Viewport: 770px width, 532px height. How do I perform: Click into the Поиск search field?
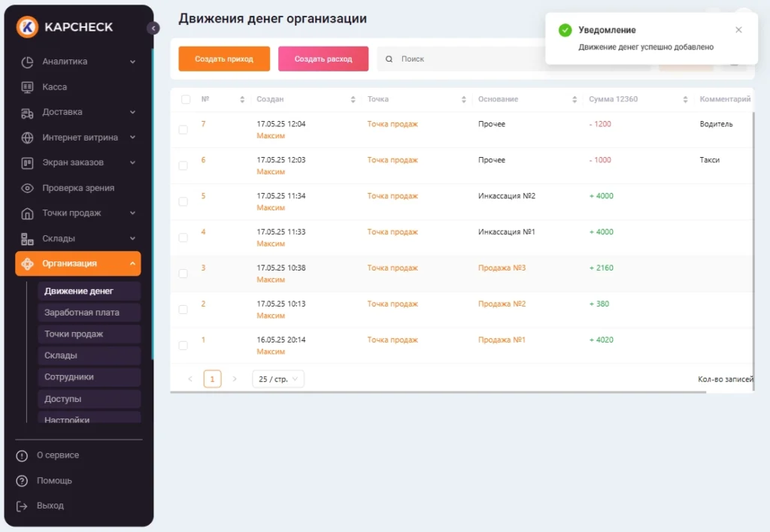(466, 59)
